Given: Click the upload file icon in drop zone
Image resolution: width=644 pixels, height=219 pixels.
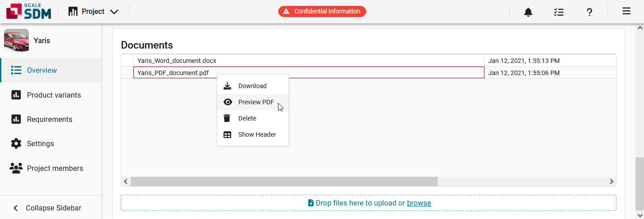Looking at the screenshot, I should click(x=311, y=203).
